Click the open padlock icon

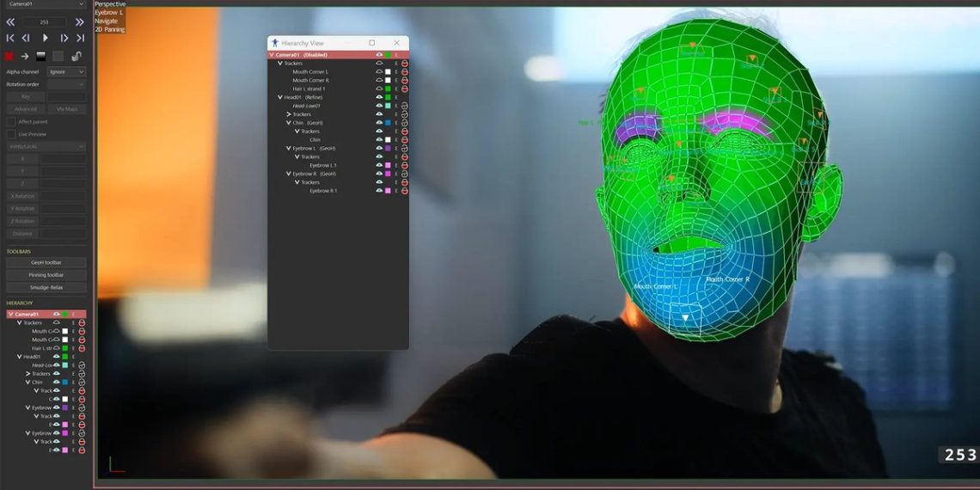76,56
